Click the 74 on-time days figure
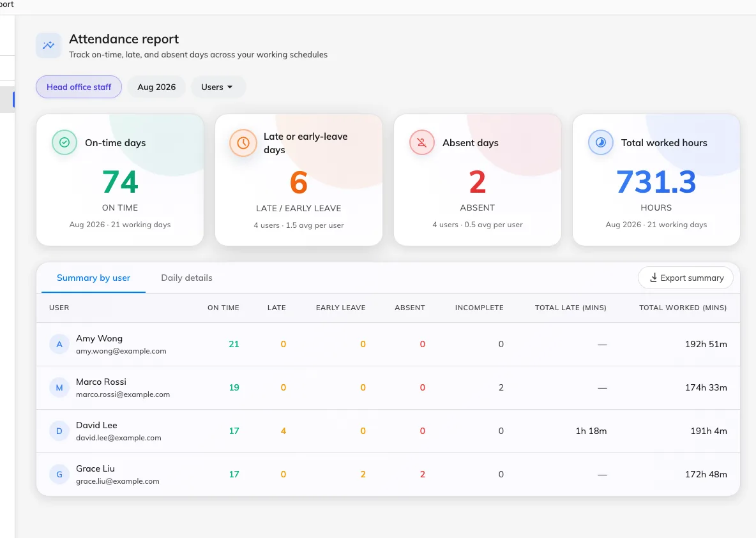756x538 pixels. (120, 182)
